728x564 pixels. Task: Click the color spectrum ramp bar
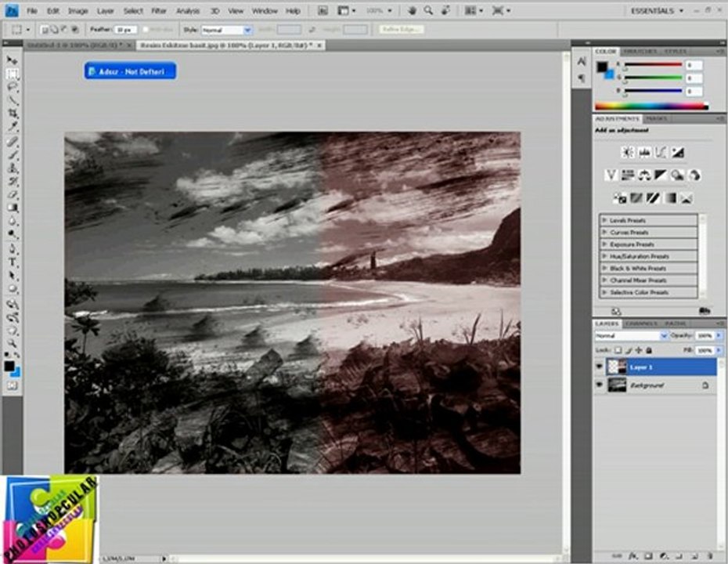click(651, 106)
